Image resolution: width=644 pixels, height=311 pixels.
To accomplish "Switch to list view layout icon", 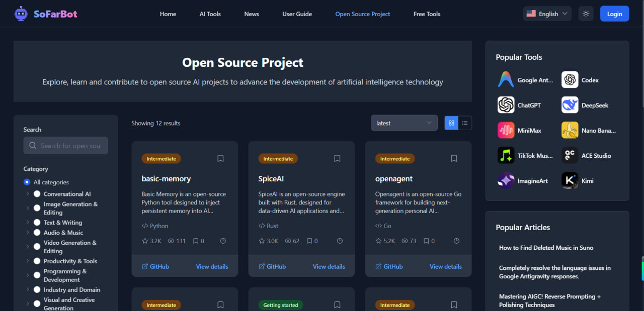I will coord(465,123).
